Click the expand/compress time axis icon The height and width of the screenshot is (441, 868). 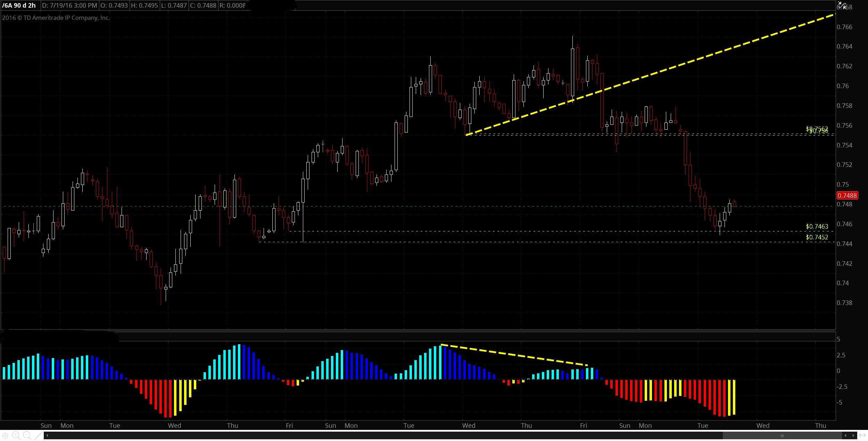(862, 435)
